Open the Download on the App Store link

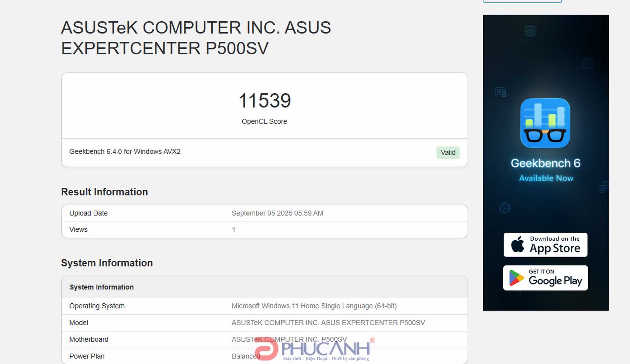pos(545,245)
